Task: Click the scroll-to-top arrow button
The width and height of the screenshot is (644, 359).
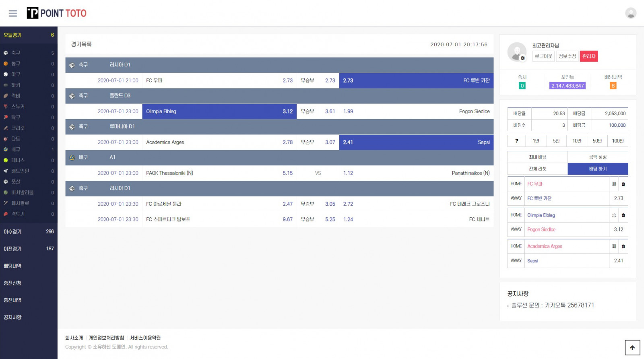Action: pyautogui.click(x=632, y=348)
